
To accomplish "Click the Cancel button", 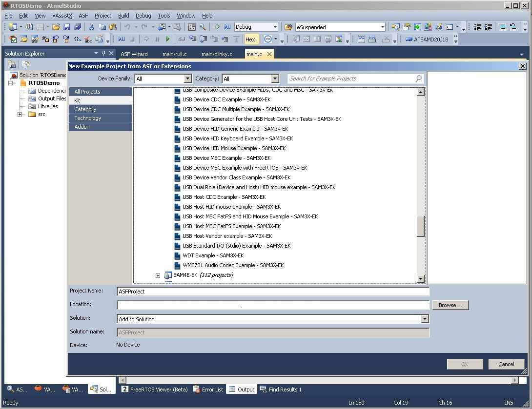I will 506,364.
